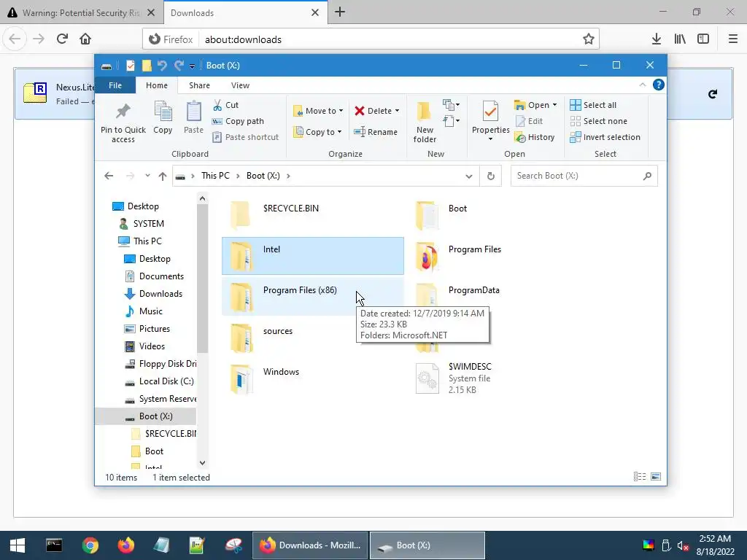Viewport: 747px width, 560px height.
Task: Open the Easy access dropdown
Action: [451, 121]
